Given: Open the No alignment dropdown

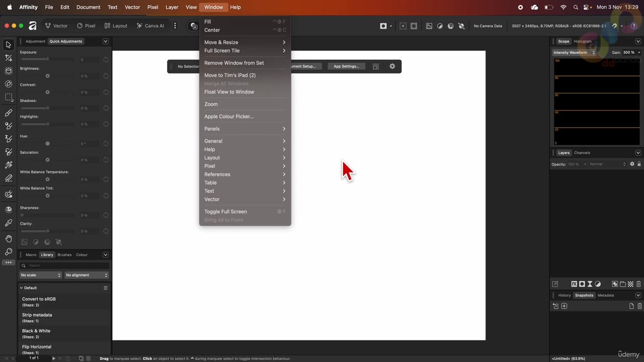Looking at the screenshot, I should [x=87, y=275].
